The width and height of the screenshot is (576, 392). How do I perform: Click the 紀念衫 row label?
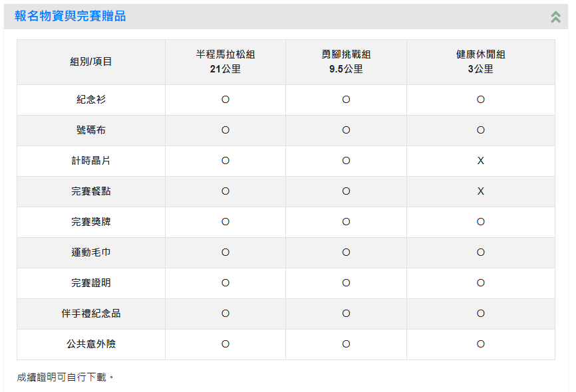[x=91, y=100]
